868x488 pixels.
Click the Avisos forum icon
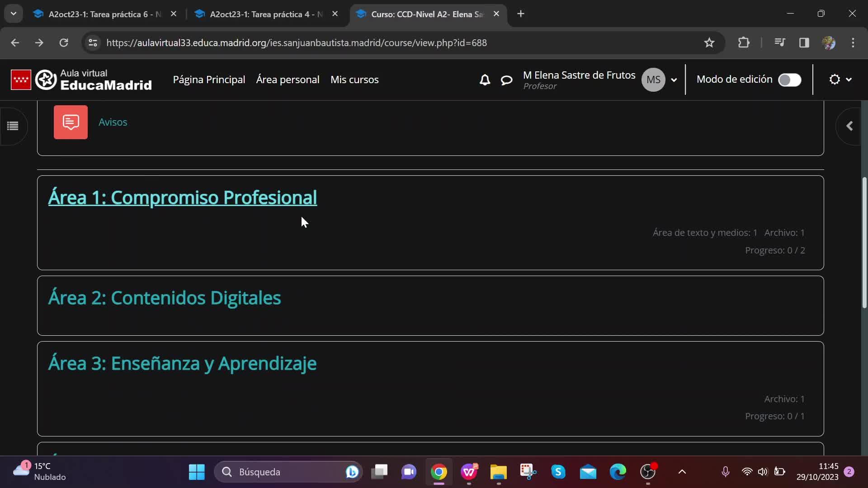coord(71,122)
